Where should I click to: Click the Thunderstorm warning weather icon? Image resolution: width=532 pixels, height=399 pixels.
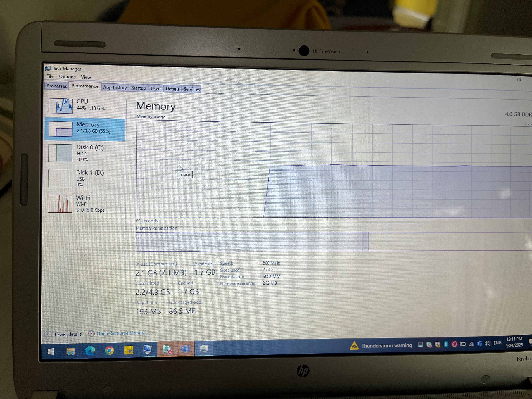point(354,346)
